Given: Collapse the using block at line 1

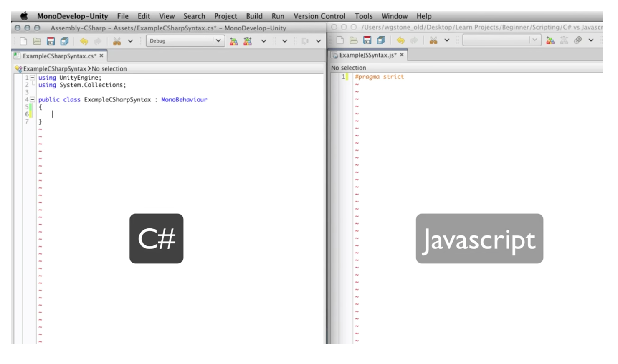Looking at the screenshot, I should pos(33,78).
